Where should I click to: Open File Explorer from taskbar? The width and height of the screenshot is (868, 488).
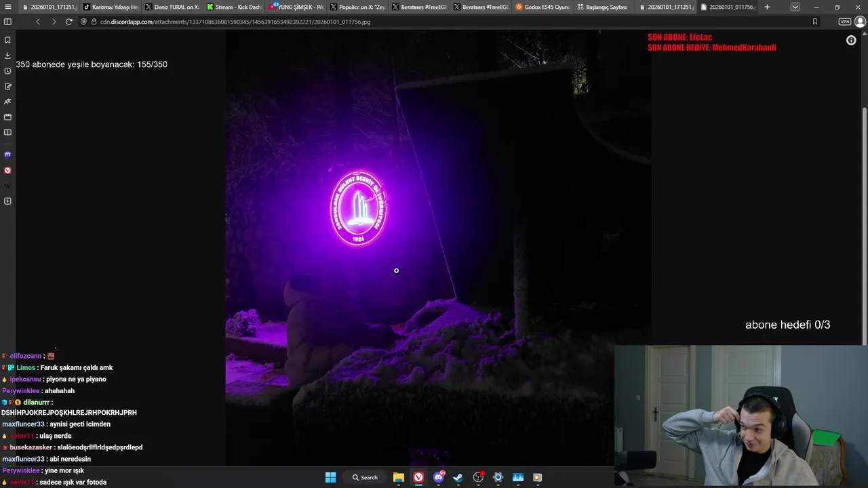coord(399,477)
